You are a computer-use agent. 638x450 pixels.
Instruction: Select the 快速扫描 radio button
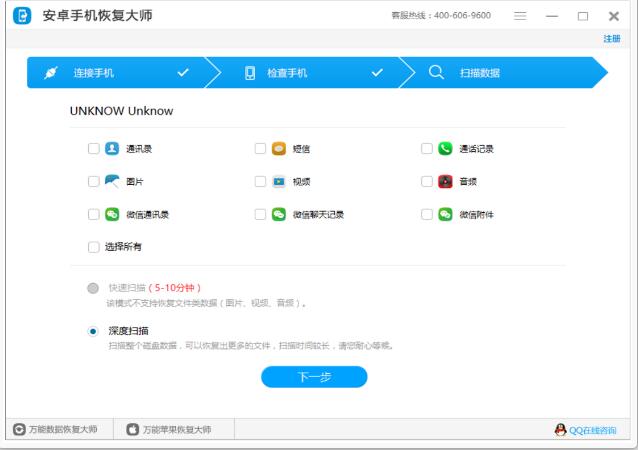[x=93, y=288]
